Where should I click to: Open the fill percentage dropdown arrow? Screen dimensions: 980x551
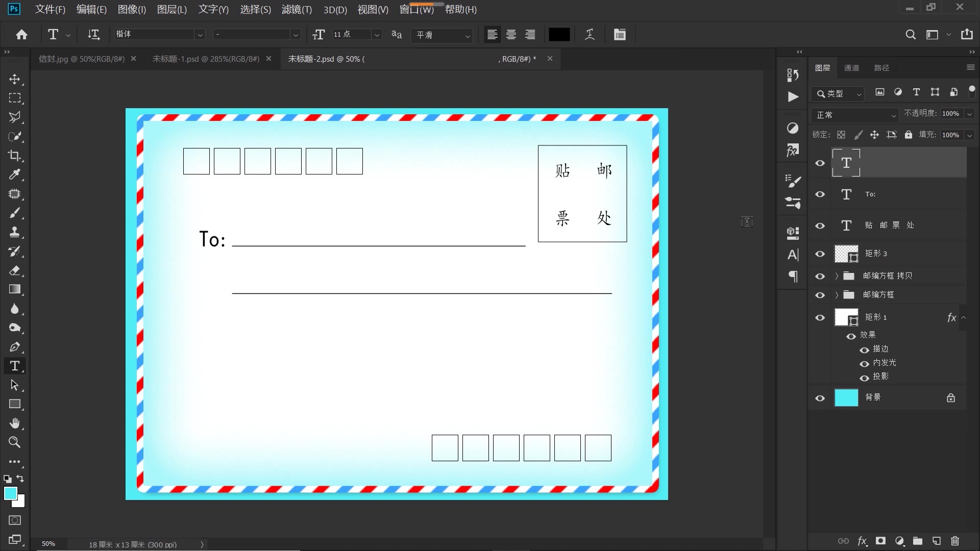click(x=969, y=135)
